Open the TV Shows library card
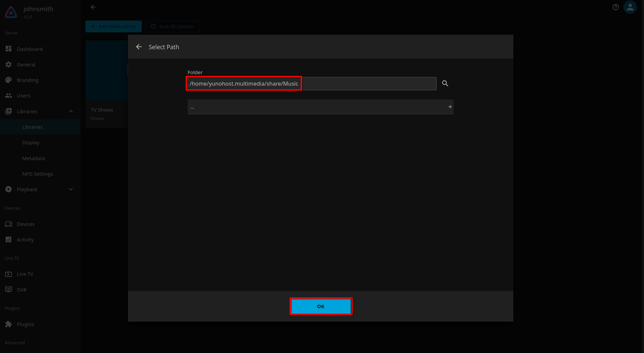644x353 pixels. pyautogui.click(x=107, y=84)
